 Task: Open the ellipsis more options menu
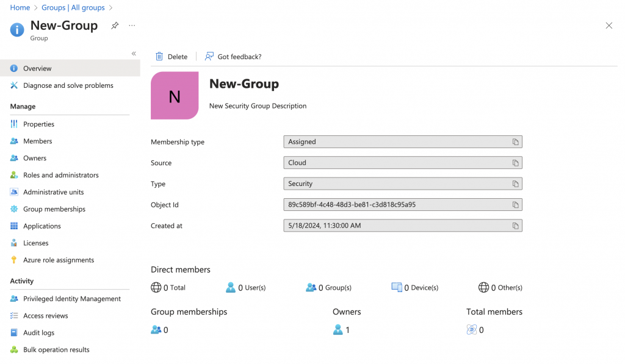click(x=132, y=26)
